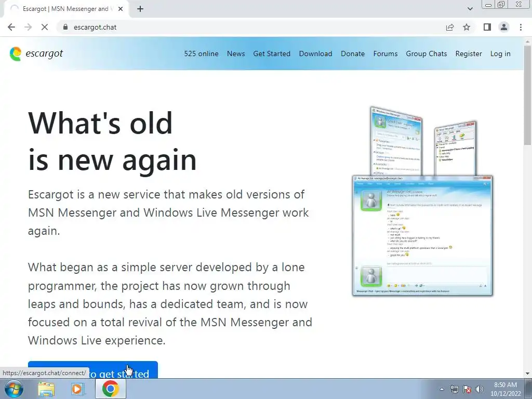The width and height of the screenshot is (532, 399).
Task: Show hidden tray icons arrow
Action: click(442, 389)
